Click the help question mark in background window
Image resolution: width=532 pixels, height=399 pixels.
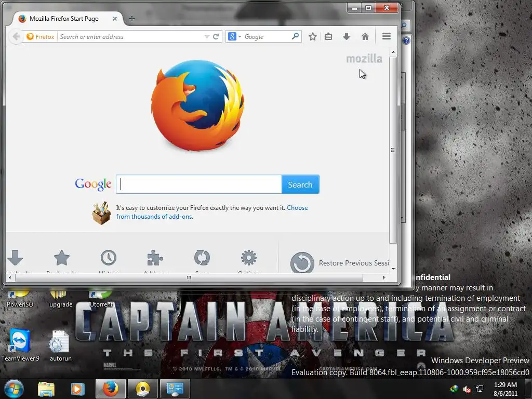tap(406, 41)
